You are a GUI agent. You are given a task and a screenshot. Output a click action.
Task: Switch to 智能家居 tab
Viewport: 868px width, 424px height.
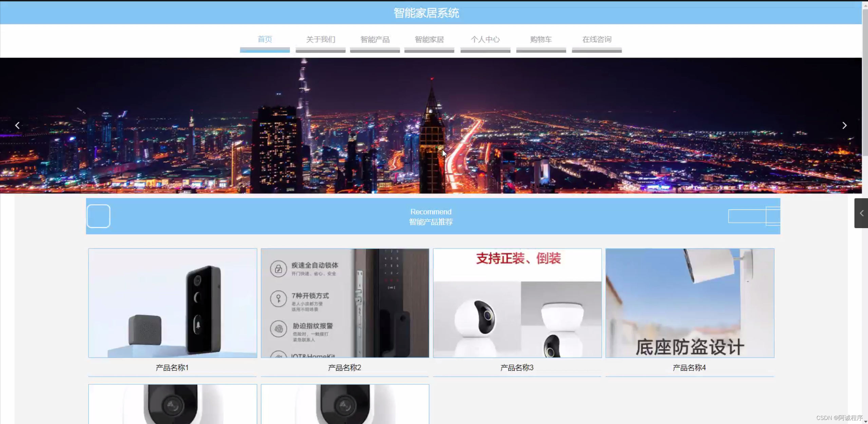pos(429,40)
